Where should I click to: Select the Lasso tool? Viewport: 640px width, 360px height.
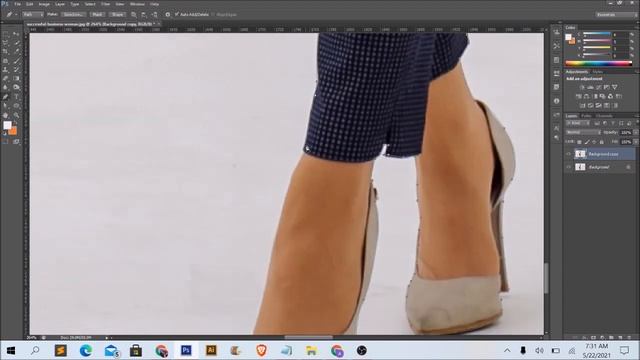point(5,43)
